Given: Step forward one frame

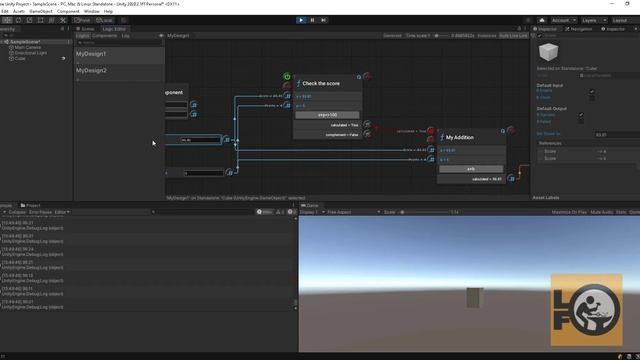Looking at the screenshot, I should tap(324, 20).
